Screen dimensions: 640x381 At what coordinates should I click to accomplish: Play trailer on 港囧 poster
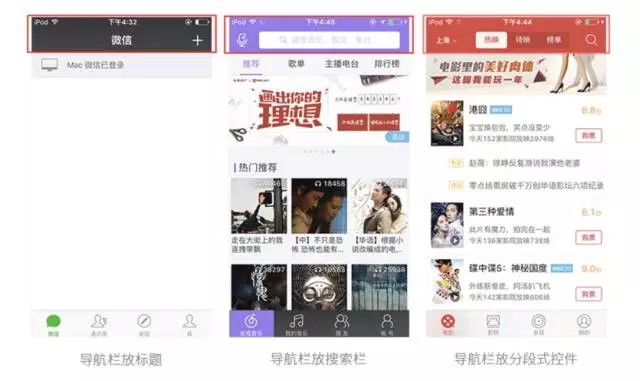pyautogui.click(x=454, y=139)
